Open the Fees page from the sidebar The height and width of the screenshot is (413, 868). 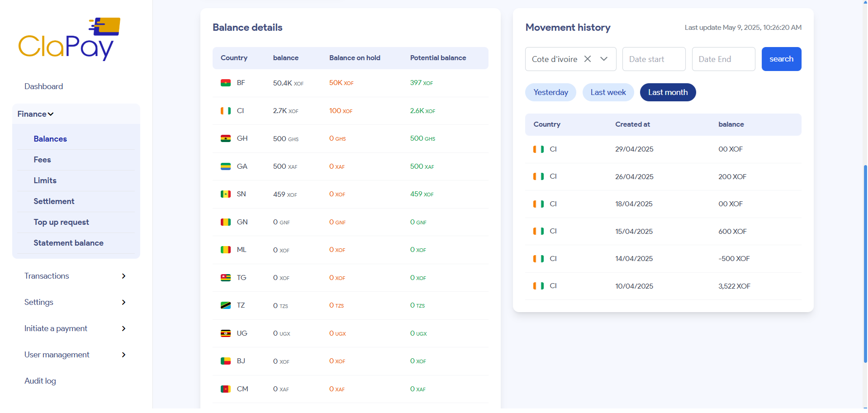tap(42, 160)
